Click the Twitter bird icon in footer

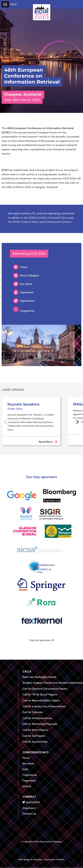[x=24, y=802]
